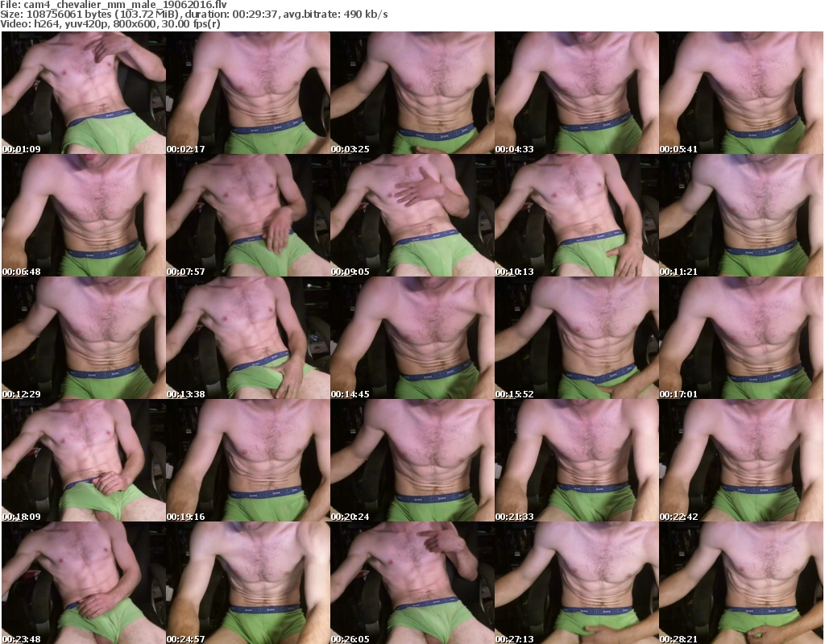
Task: Click the File name line in the header
Action: (x=114, y=5)
